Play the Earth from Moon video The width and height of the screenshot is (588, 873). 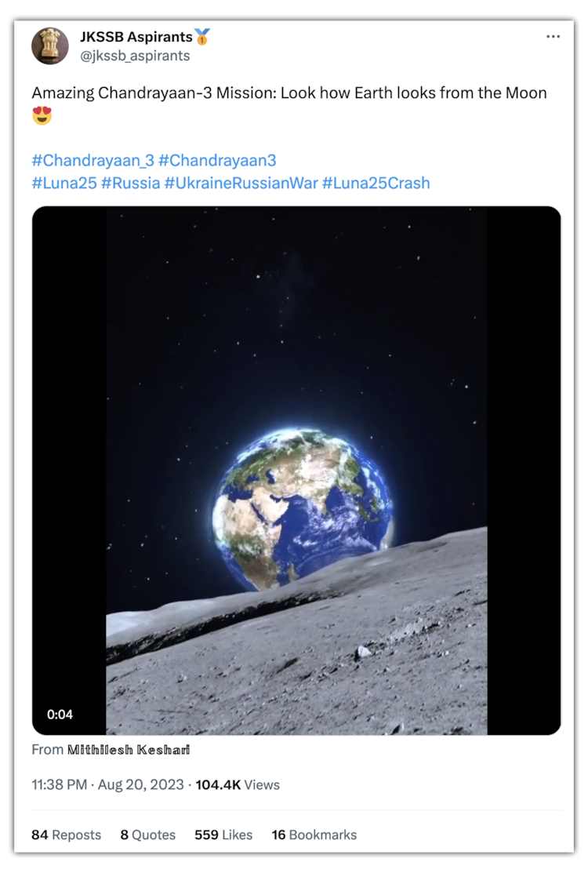pyautogui.click(x=296, y=471)
